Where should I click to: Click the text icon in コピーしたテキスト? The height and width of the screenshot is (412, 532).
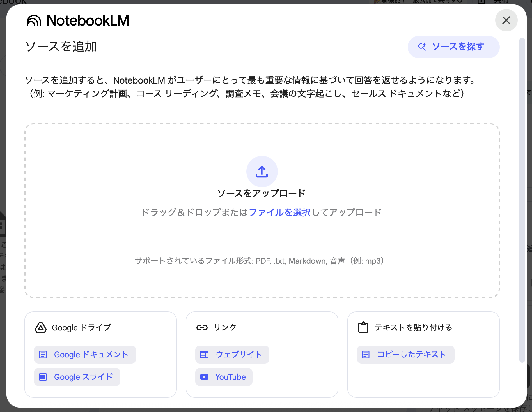point(366,355)
